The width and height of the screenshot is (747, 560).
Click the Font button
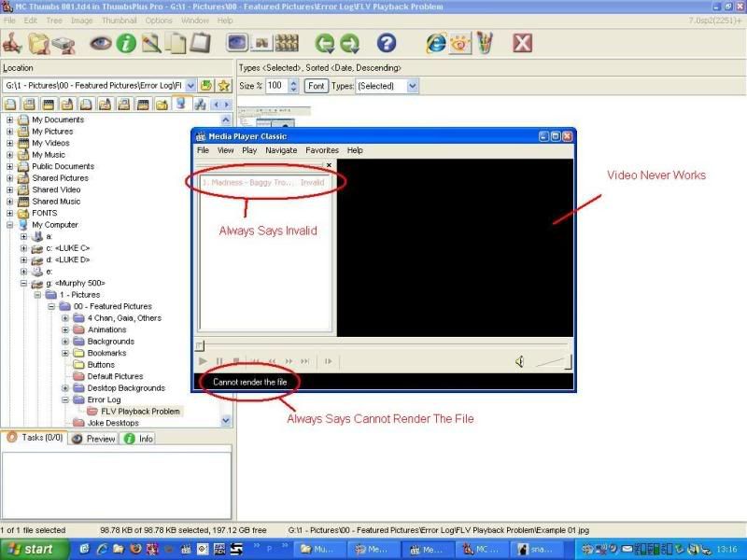316,86
